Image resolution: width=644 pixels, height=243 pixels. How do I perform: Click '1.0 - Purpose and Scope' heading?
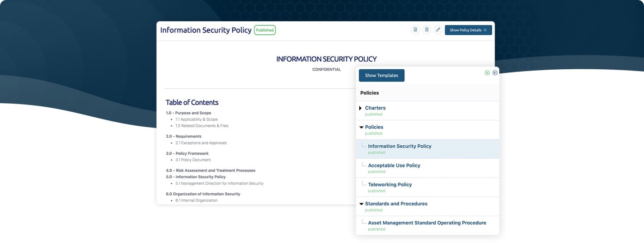[x=188, y=113]
